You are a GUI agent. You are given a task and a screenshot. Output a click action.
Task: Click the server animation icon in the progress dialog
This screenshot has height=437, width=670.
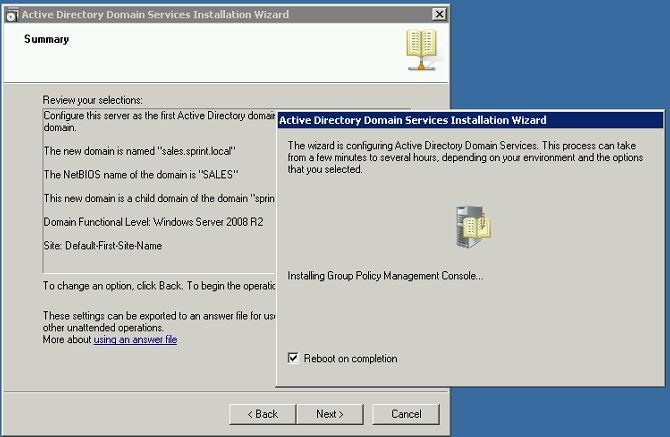472,227
